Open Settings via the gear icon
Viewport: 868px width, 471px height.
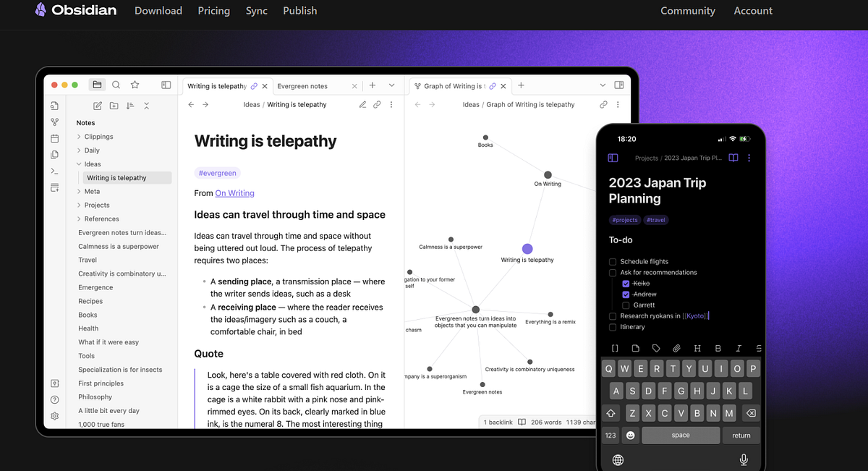pyautogui.click(x=54, y=416)
